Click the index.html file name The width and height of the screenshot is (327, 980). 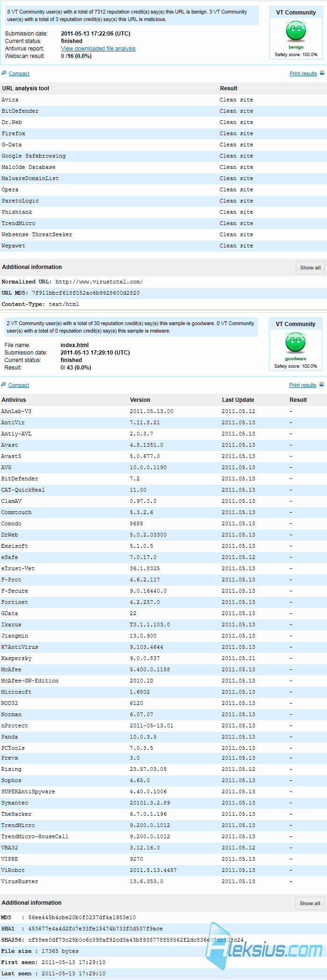[74, 345]
